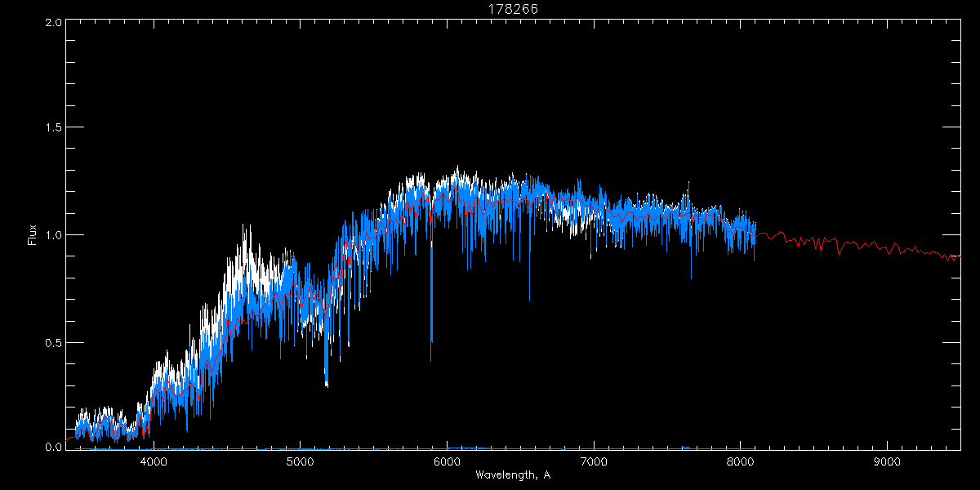Select the 6000 tick label on x-axis

click(x=447, y=461)
